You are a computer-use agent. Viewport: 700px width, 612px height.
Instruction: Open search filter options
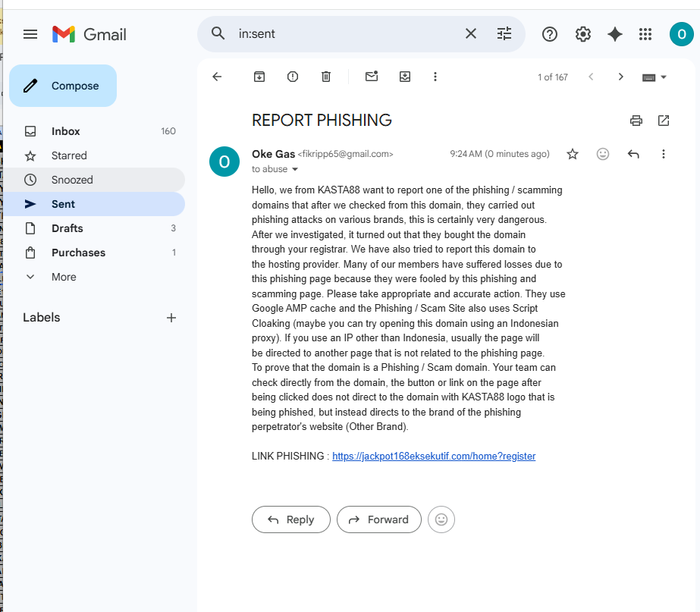pyautogui.click(x=504, y=33)
